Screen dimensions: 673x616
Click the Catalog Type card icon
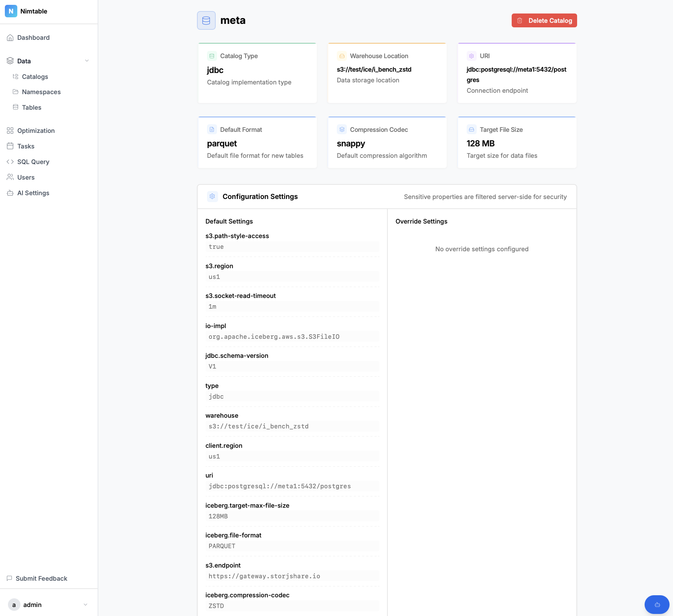click(x=212, y=56)
